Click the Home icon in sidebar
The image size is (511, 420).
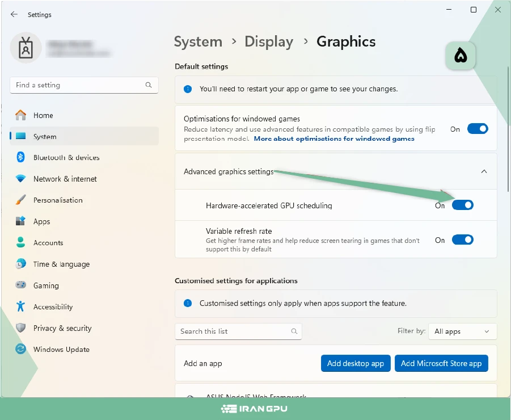pos(21,115)
